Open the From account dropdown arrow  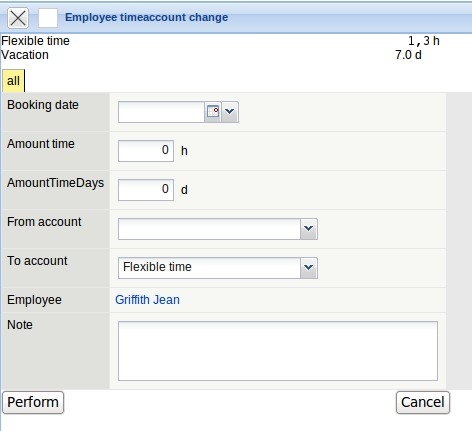(309, 229)
